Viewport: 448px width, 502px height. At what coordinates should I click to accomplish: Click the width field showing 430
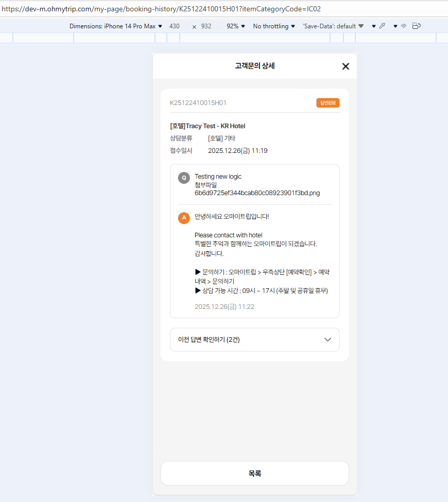pos(175,26)
